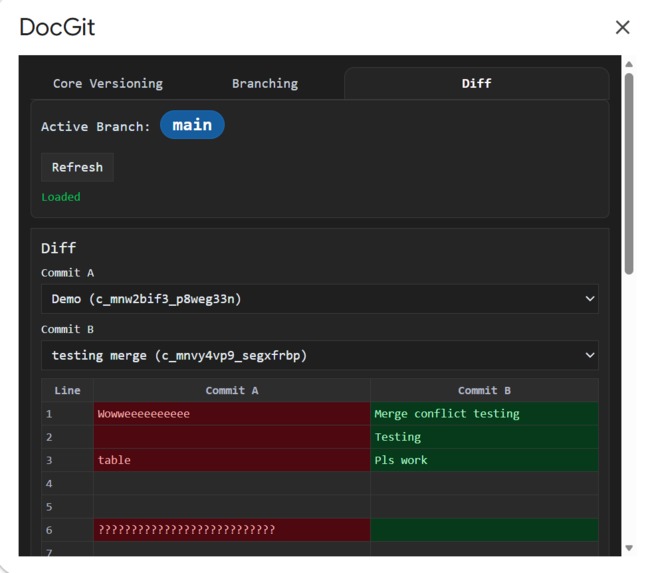Click the Refresh button
Screen dimensions: 646x573
[x=77, y=167]
